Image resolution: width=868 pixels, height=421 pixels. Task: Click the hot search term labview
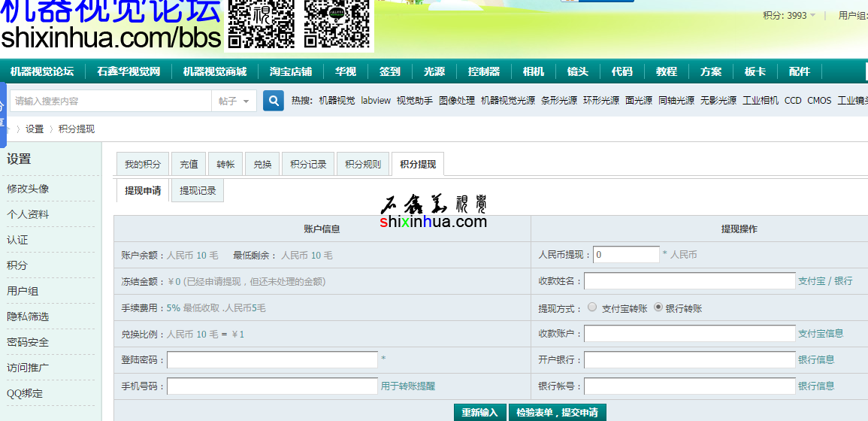(376, 101)
